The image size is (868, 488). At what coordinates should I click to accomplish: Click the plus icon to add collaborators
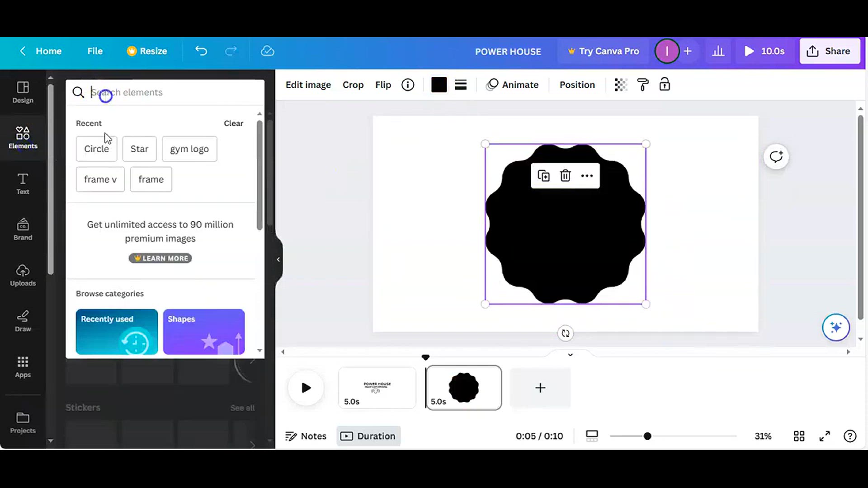688,51
